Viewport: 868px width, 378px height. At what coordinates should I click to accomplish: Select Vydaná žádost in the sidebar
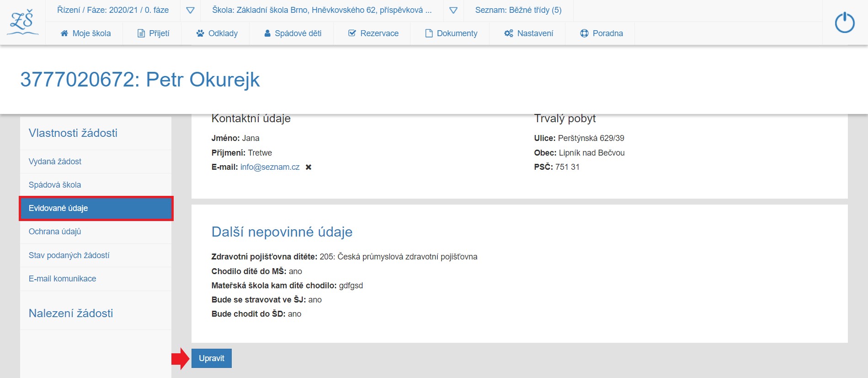(x=96, y=162)
